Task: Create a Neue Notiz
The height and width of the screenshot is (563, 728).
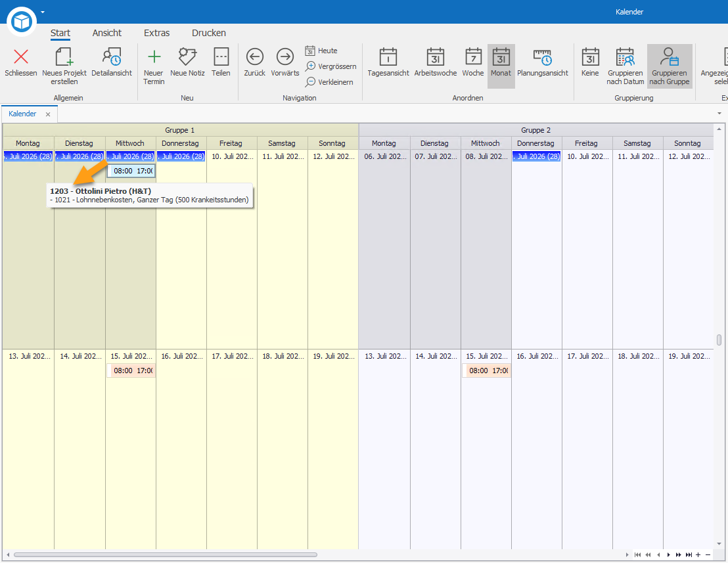Action: (187, 62)
